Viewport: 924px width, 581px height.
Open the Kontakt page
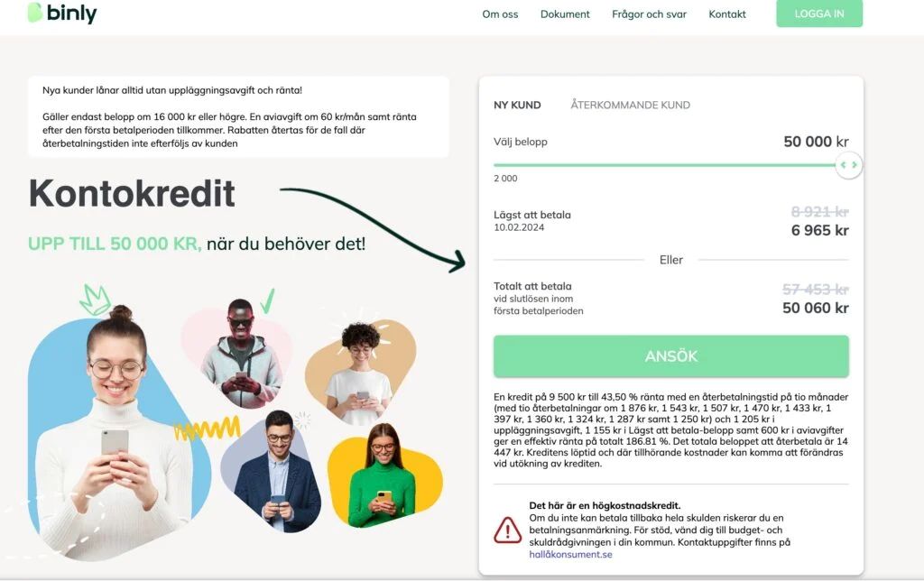coord(727,14)
